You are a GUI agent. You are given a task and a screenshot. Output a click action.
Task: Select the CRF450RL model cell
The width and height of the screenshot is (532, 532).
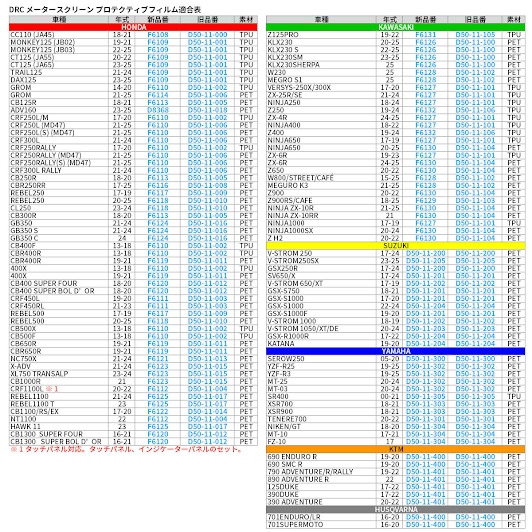coord(59,306)
